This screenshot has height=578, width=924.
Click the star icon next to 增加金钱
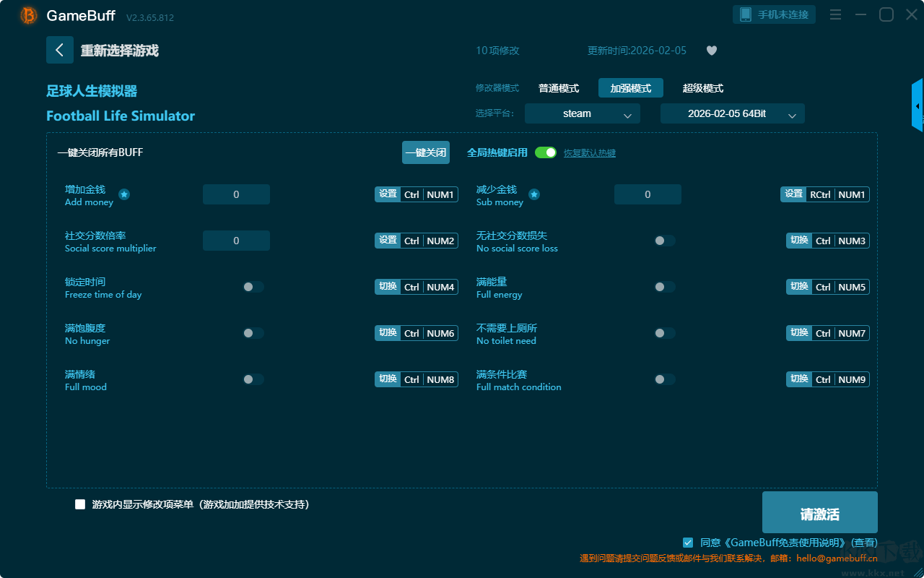[x=124, y=194]
